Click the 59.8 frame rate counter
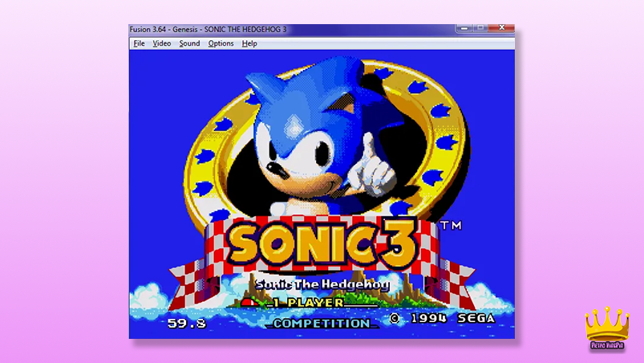 click(187, 324)
